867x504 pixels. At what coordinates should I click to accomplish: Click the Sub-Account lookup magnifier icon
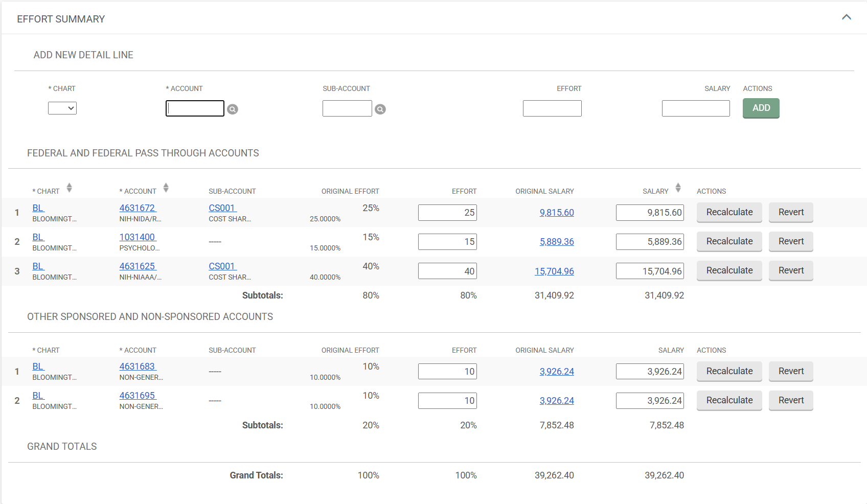380,109
